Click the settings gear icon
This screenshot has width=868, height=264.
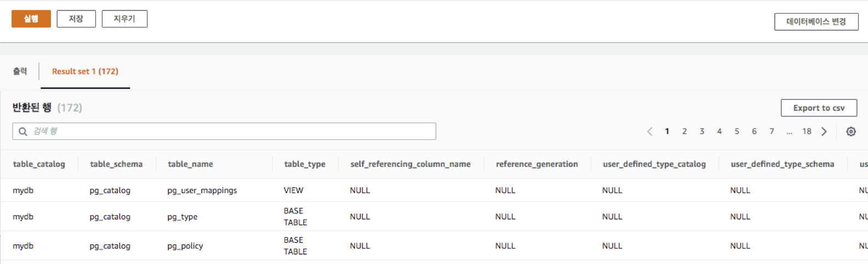850,132
